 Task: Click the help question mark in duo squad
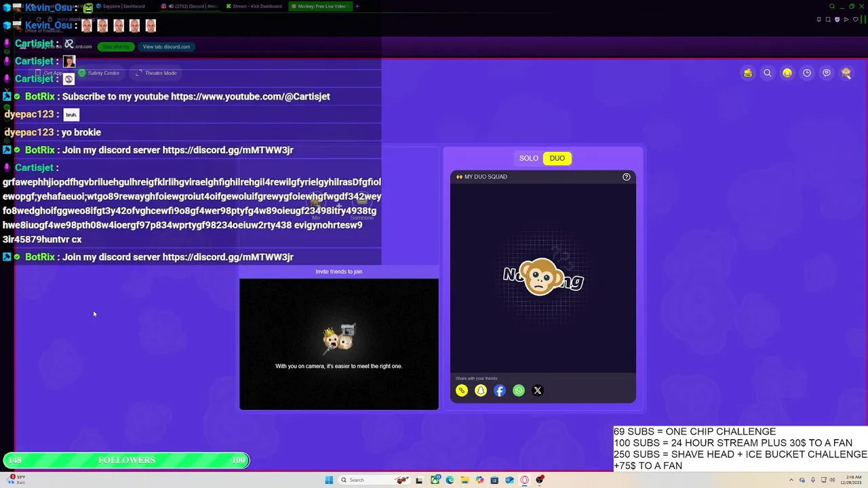(627, 177)
